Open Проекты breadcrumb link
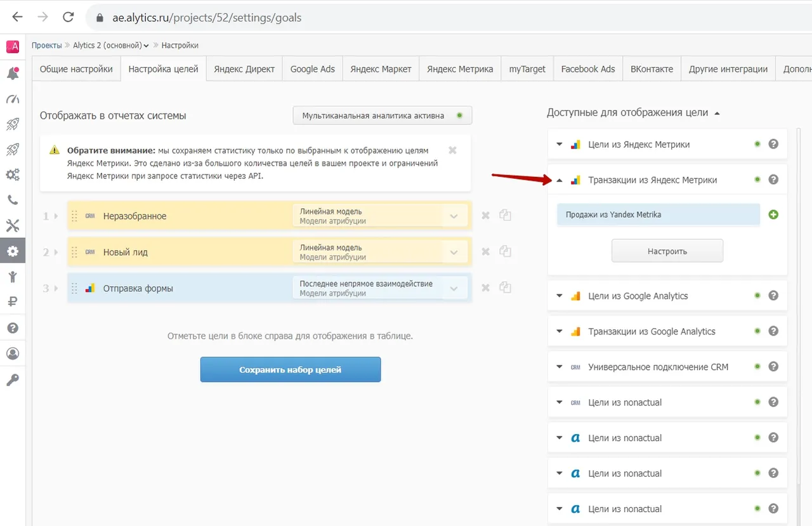This screenshot has width=812, height=526. [47, 45]
